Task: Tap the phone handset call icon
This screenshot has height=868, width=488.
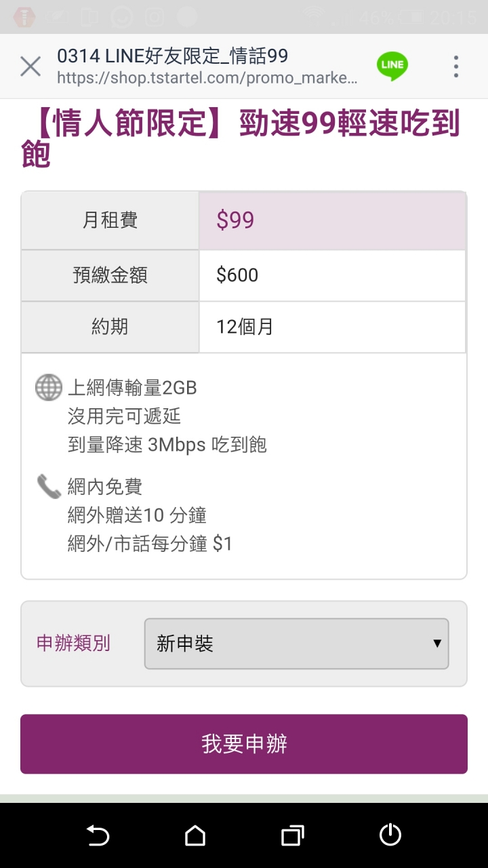Action: click(49, 486)
